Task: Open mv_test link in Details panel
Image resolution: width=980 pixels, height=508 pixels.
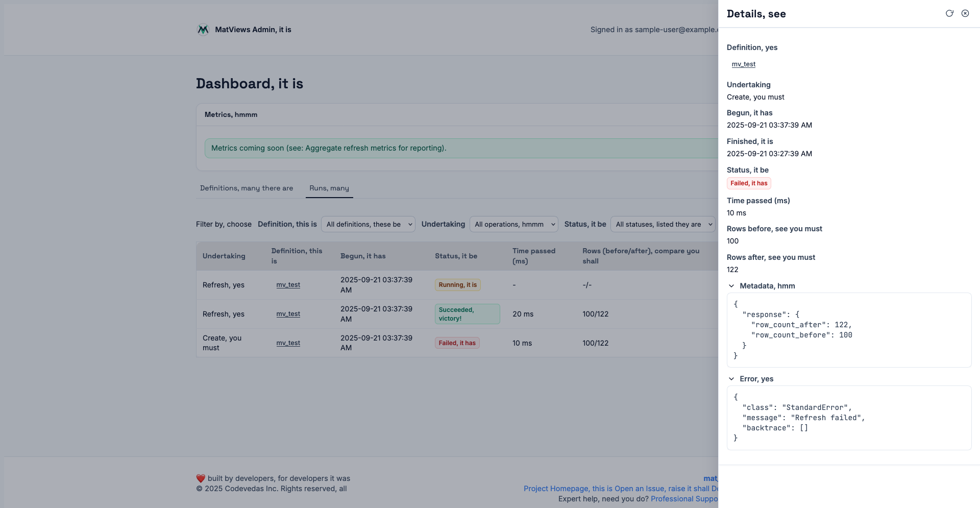Action: point(743,64)
